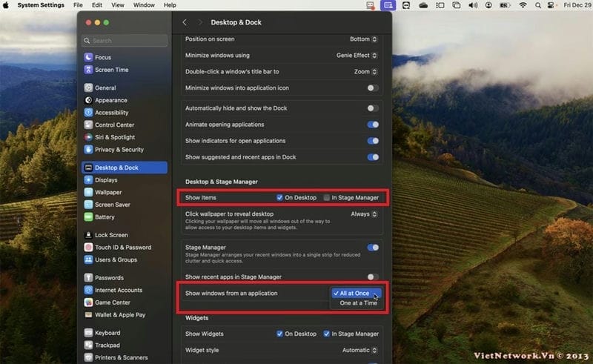Expand Widget style Automatic dropdown

360,350
